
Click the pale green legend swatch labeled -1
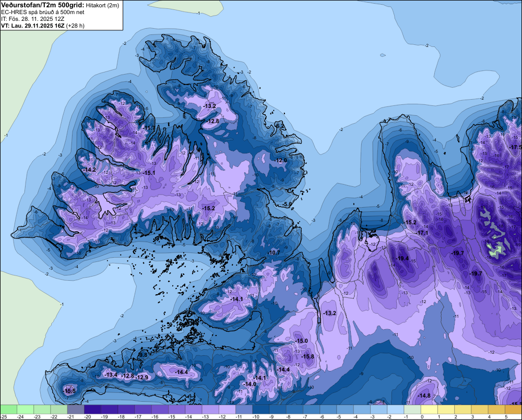[413, 409]
